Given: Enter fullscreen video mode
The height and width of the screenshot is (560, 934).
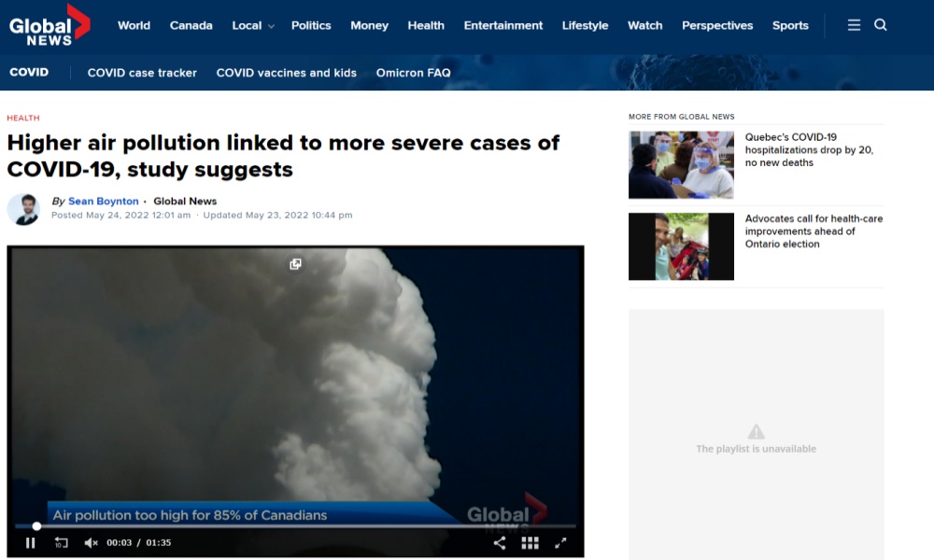Looking at the screenshot, I should pyautogui.click(x=560, y=543).
